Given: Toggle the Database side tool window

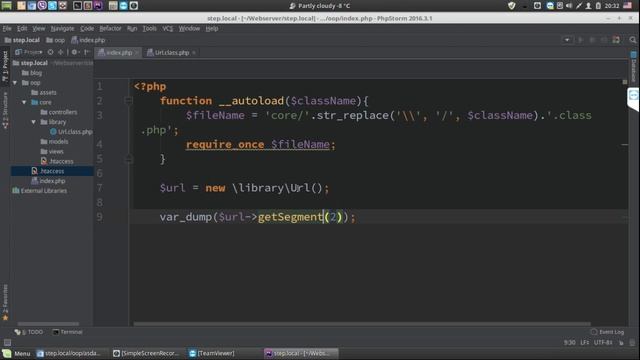Looking at the screenshot, I should pyautogui.click(x=633, y=67).
